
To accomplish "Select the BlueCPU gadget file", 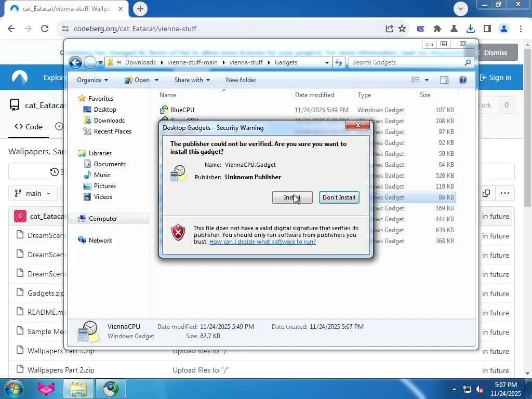I will (182, 110).
